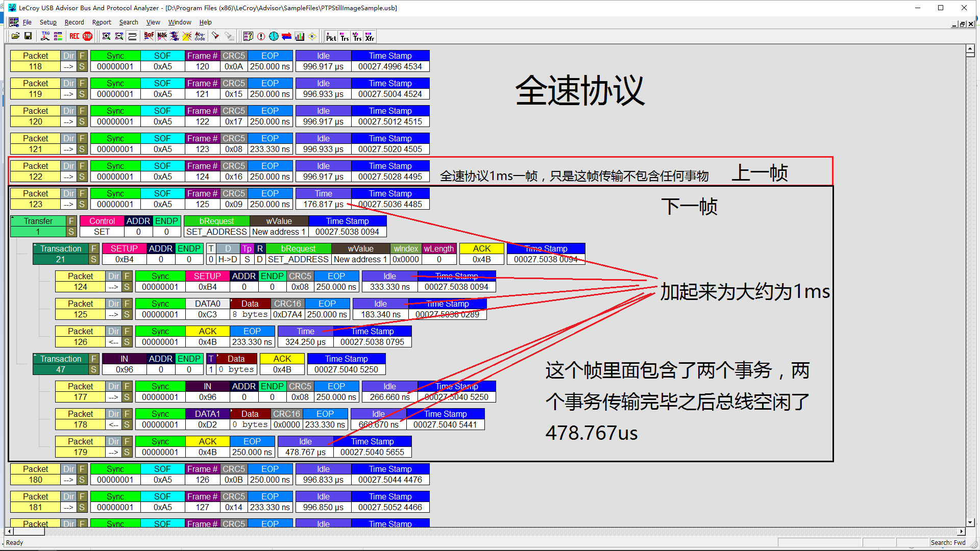This screenshot has height=551, width=980.
Task: Click the STOP recording icon
Action: (x=88, y=36)
